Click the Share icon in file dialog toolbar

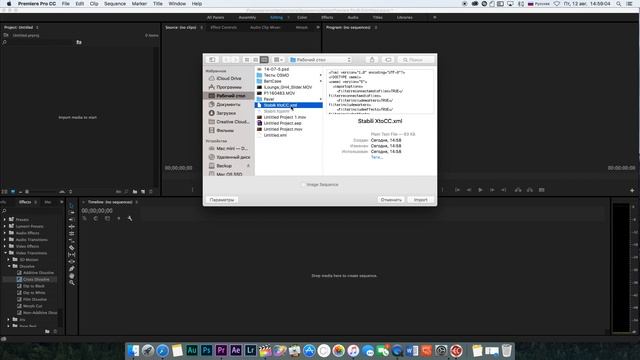click(372, 60)
